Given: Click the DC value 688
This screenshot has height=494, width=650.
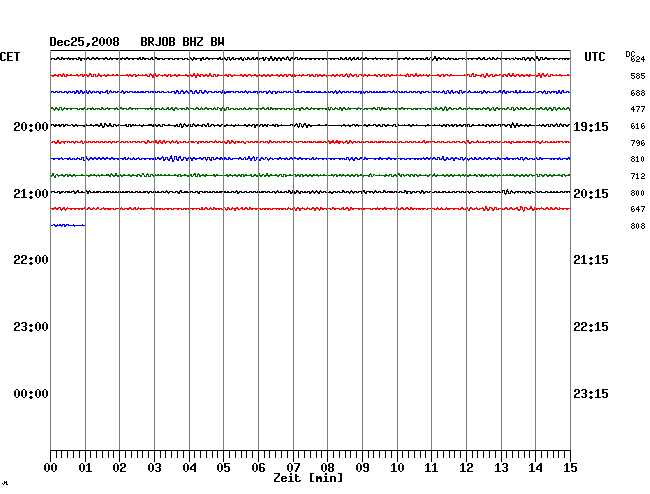Looking at the screenshot, I should point(638,93).
